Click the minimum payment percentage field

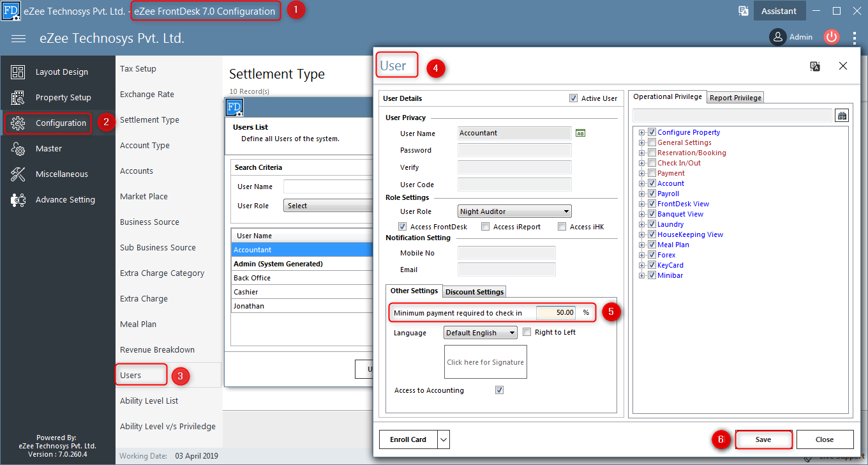pos(555,313)
